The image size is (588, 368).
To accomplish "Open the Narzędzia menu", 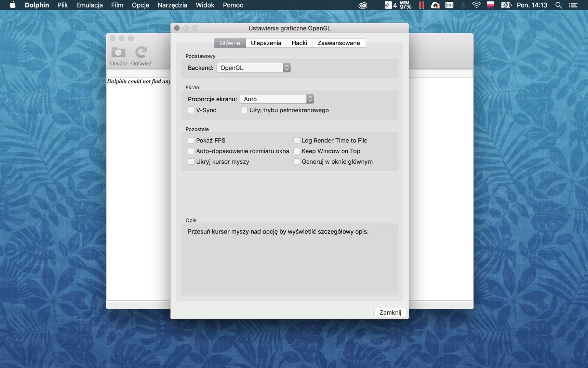I will tap(172, 5).
